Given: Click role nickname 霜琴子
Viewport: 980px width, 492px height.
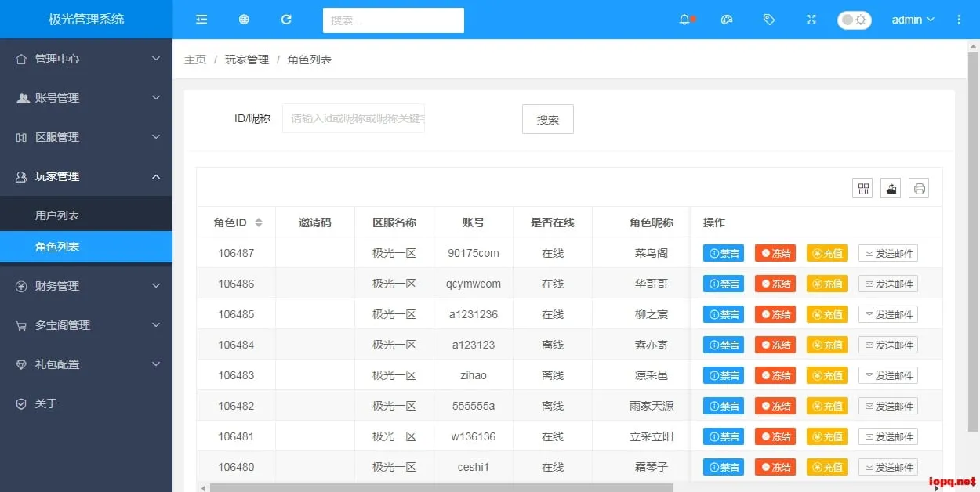Looking at the screenshot, I should click(652, 467).
